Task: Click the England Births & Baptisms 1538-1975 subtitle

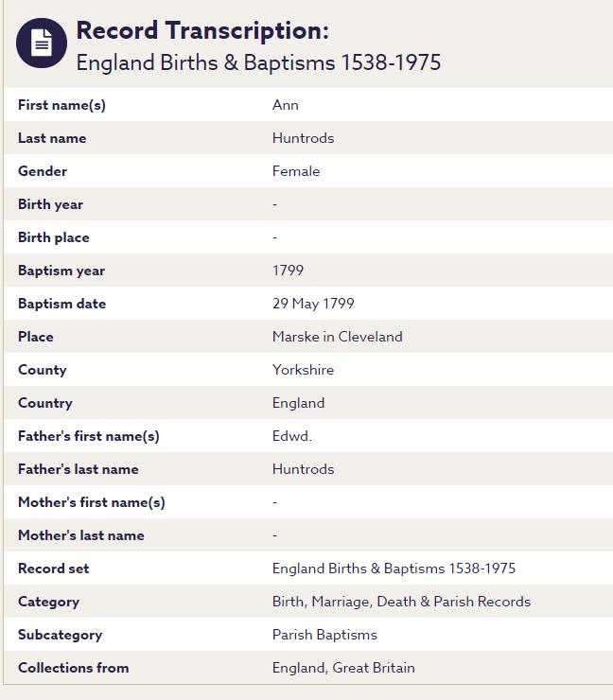Action: 258,62
